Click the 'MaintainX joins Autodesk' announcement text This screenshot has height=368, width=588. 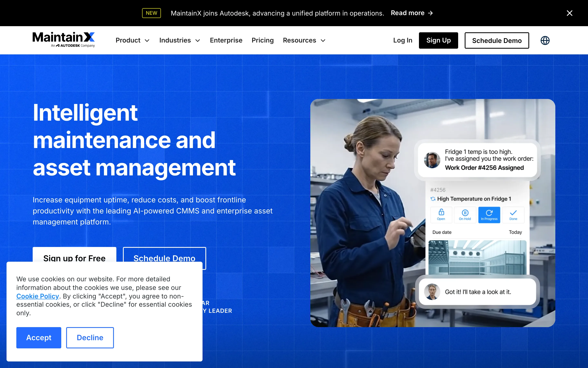(x=277, y=13)
